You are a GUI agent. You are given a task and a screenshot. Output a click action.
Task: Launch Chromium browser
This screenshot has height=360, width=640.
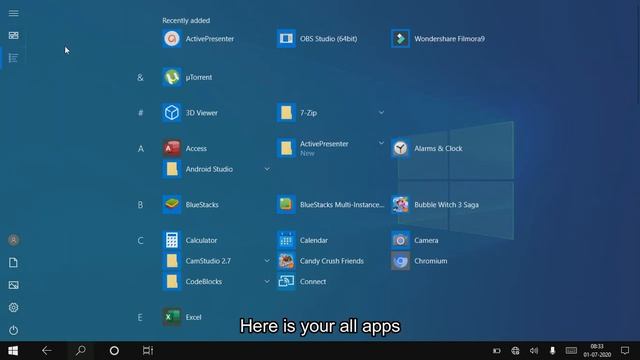(x=420, y=261)
